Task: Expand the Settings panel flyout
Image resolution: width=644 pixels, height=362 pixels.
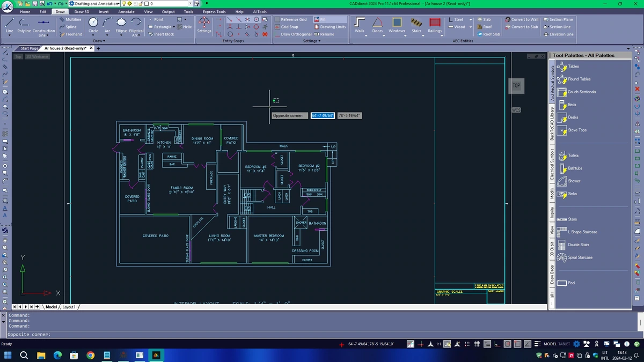Action: (x=312, y=41)
